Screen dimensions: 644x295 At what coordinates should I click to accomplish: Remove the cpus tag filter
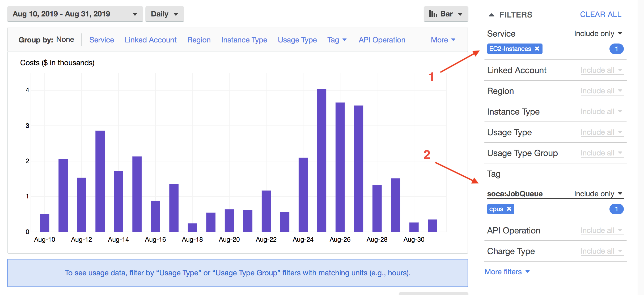pos(509,209)
